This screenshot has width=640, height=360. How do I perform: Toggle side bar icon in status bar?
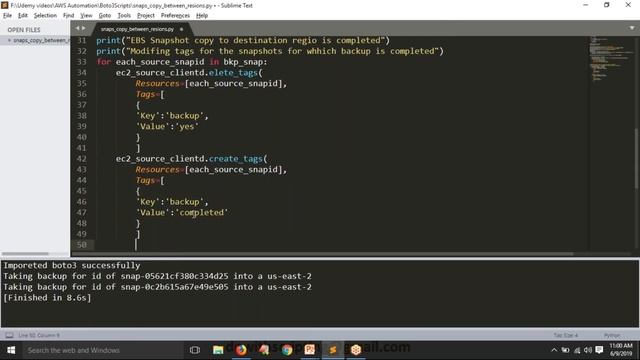[x=9, y=335]
